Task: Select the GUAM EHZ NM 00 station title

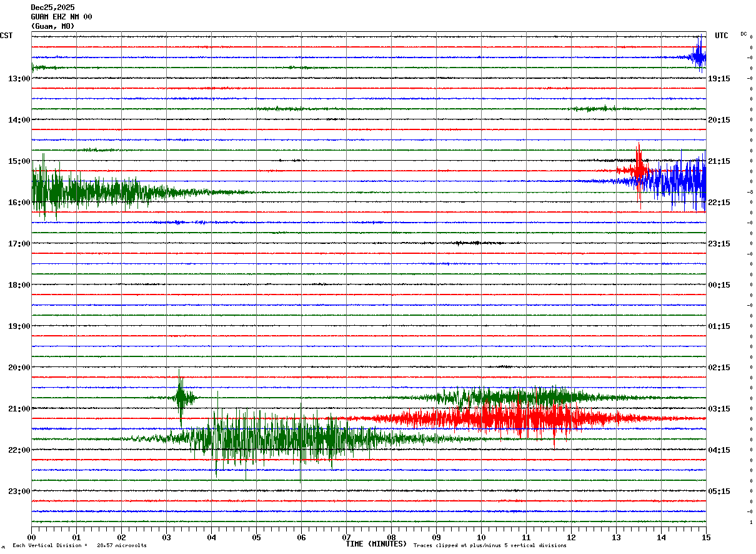Action: point(61,17)
